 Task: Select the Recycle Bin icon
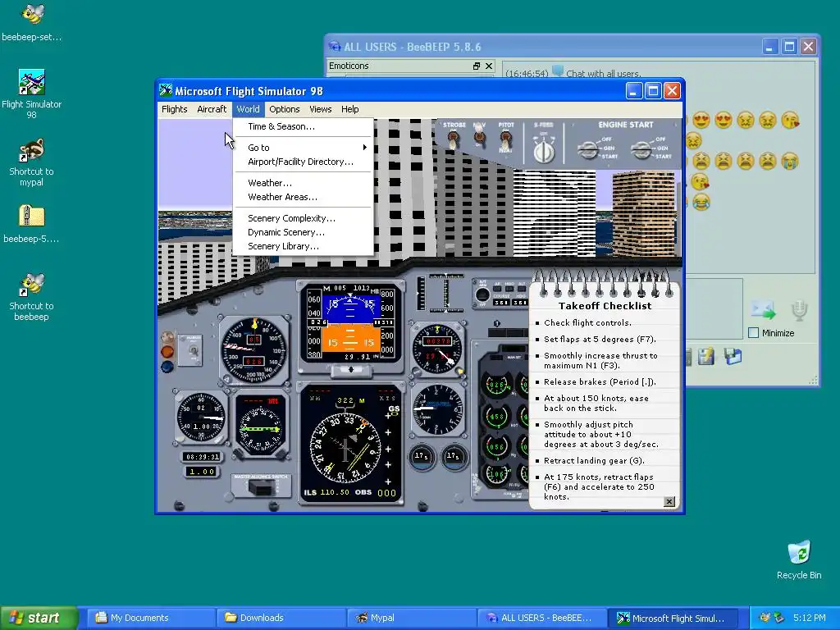(x=799, y=559)
